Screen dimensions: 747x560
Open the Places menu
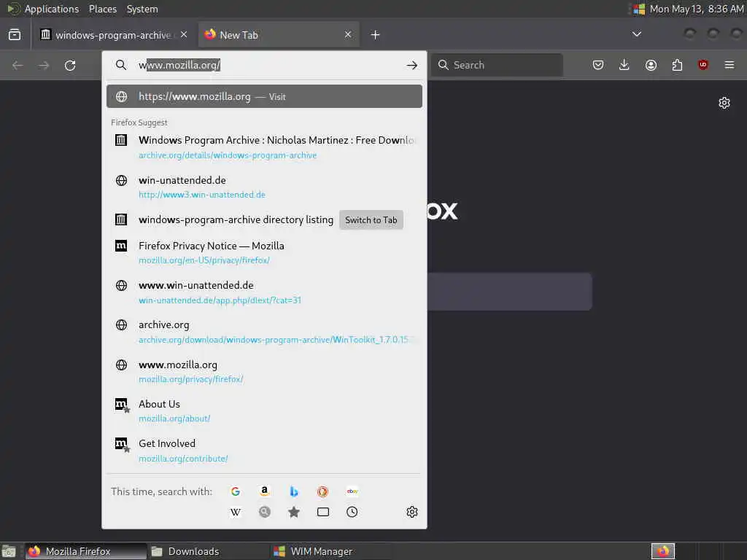tap(103, 9)
